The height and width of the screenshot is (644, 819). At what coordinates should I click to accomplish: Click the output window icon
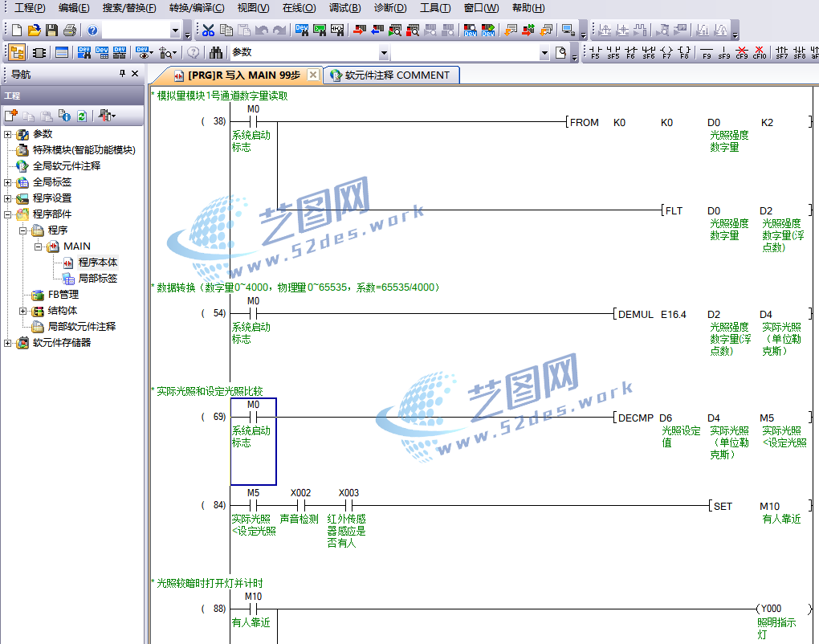point(62,52)
